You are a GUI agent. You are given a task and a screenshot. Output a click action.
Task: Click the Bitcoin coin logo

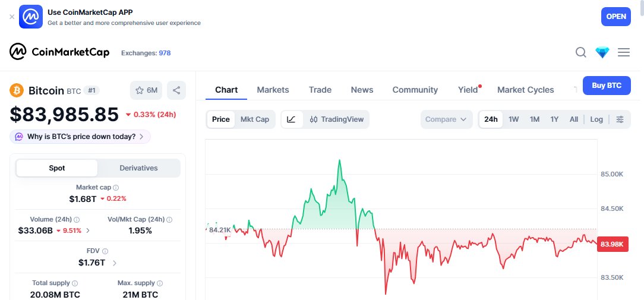pyautogui.click(x=17, y=90)
